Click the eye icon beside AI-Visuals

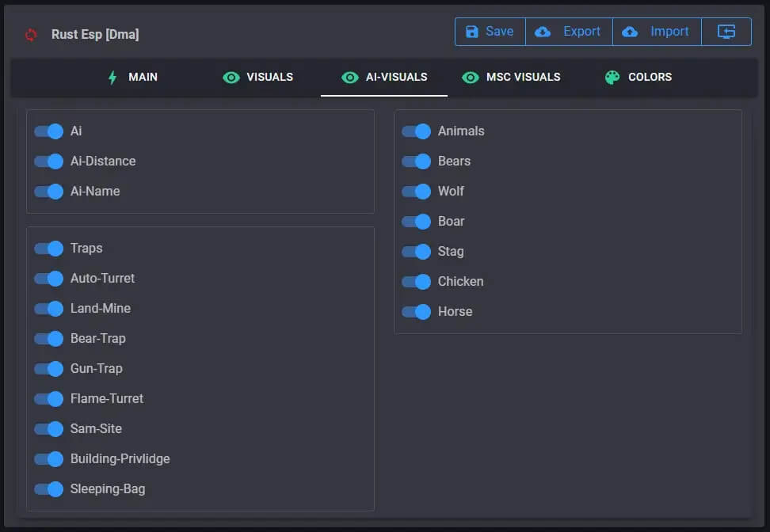[349, 77]
